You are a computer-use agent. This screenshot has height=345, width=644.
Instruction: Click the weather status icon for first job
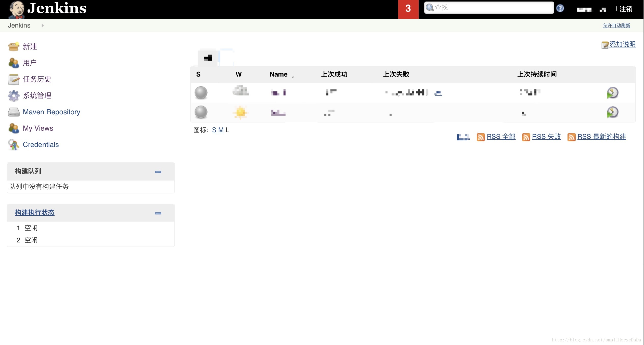tap(239, 92)
